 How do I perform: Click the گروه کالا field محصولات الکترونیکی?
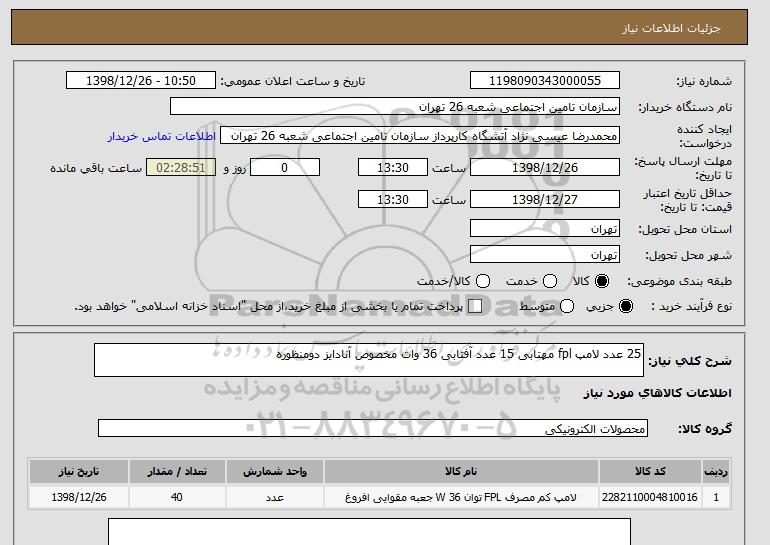pyautogui.click(x=373, y=429)
